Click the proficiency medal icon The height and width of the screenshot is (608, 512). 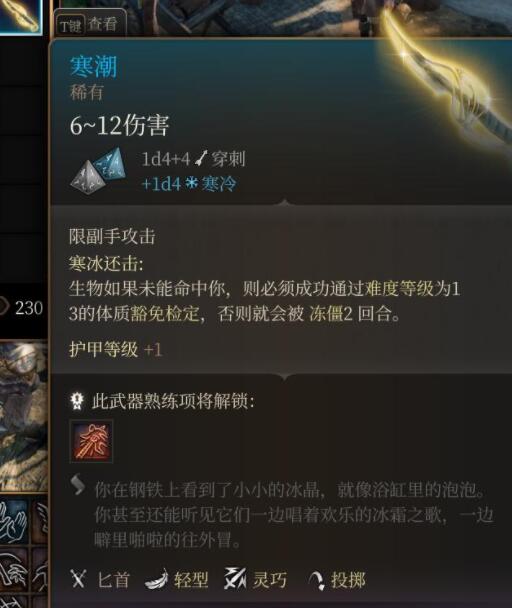77,401
